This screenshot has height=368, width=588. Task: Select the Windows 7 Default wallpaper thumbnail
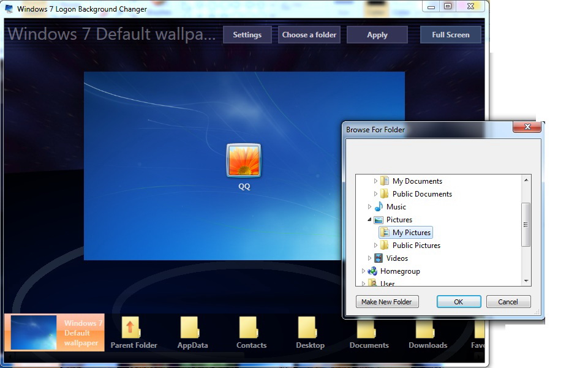tap(55, 332)
